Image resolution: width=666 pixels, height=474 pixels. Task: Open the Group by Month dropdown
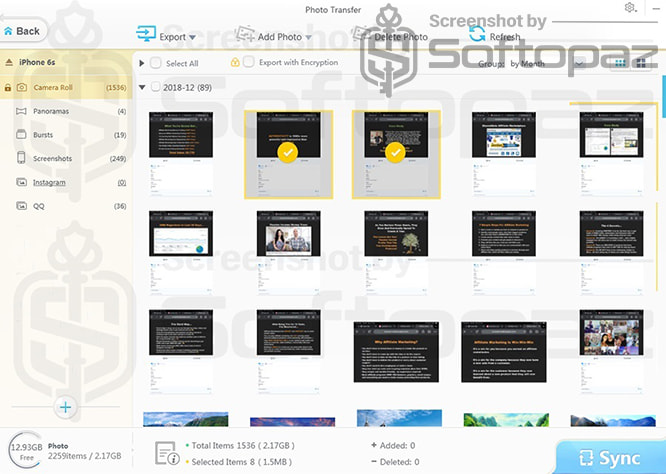(x=579, y=64)
